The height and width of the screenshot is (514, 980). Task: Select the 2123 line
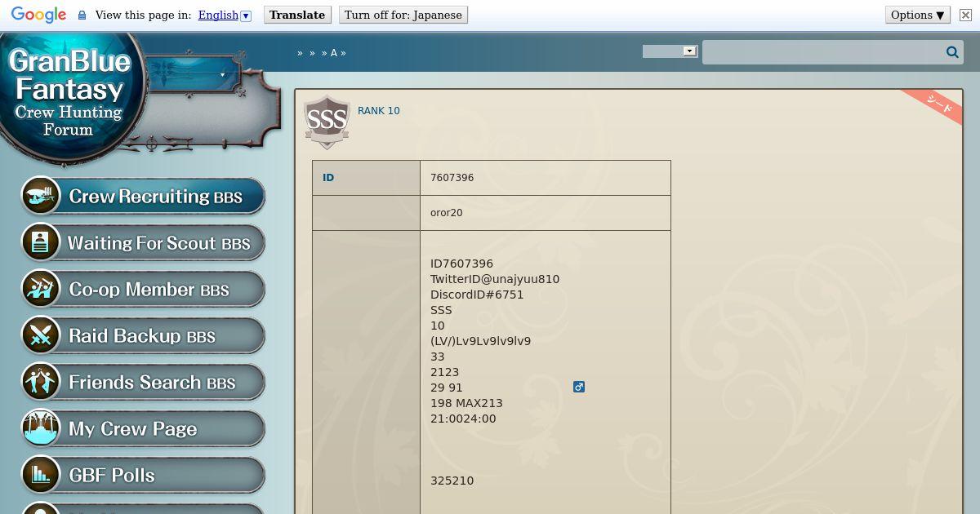click(444, 372)
